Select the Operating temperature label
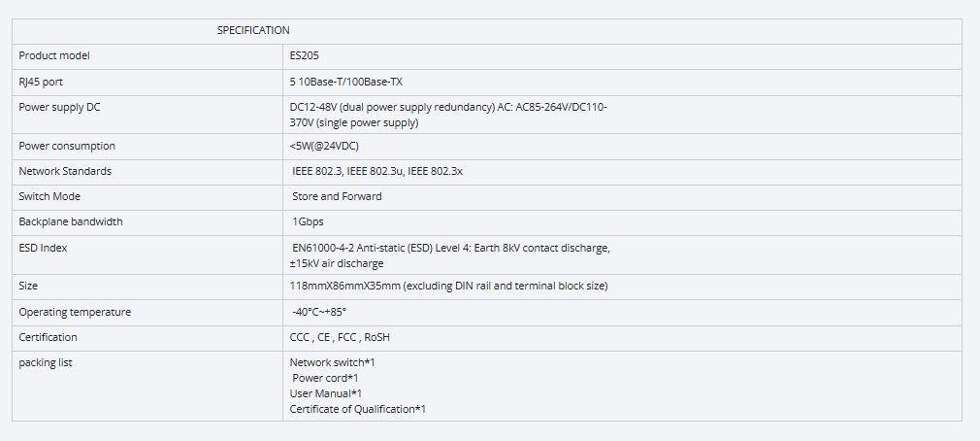Image resolution: width=980 pixels, height=441 pixels. [x=75, y=312]
